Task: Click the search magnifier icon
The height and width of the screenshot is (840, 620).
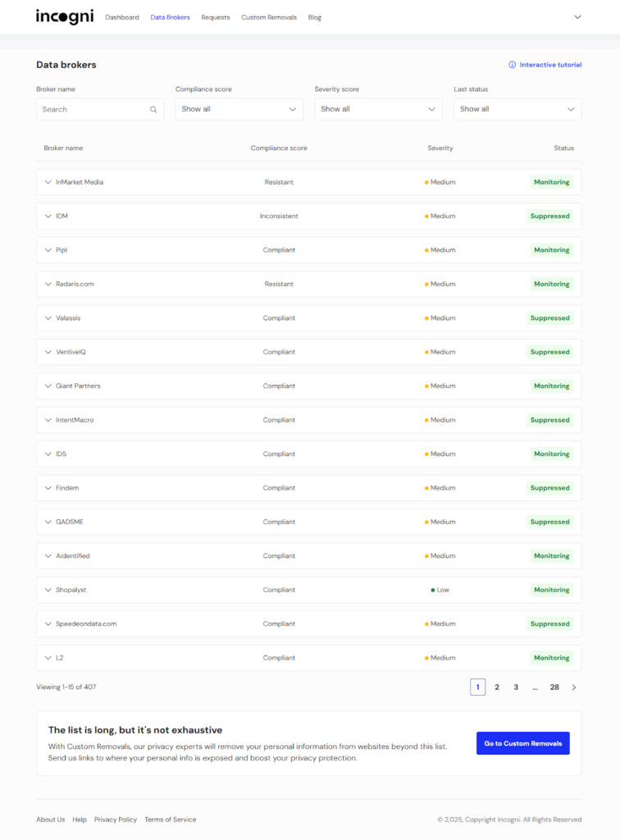Action: tap(153, 109)
